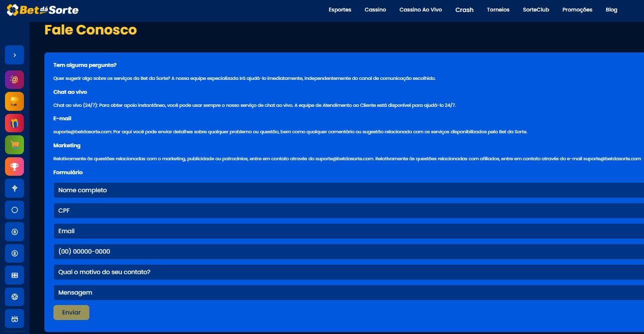Click the circled letter A sidebar icon
644x334 pixels.
(x=14, y=232)
